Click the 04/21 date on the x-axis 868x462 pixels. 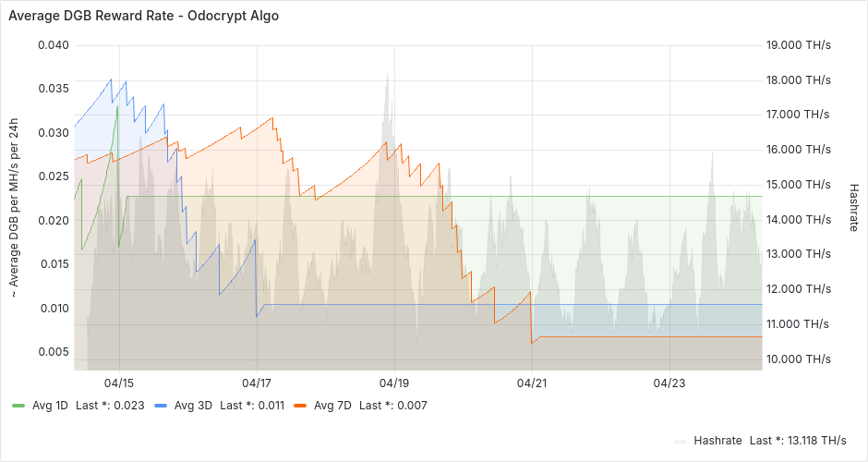tap(532, 383)
